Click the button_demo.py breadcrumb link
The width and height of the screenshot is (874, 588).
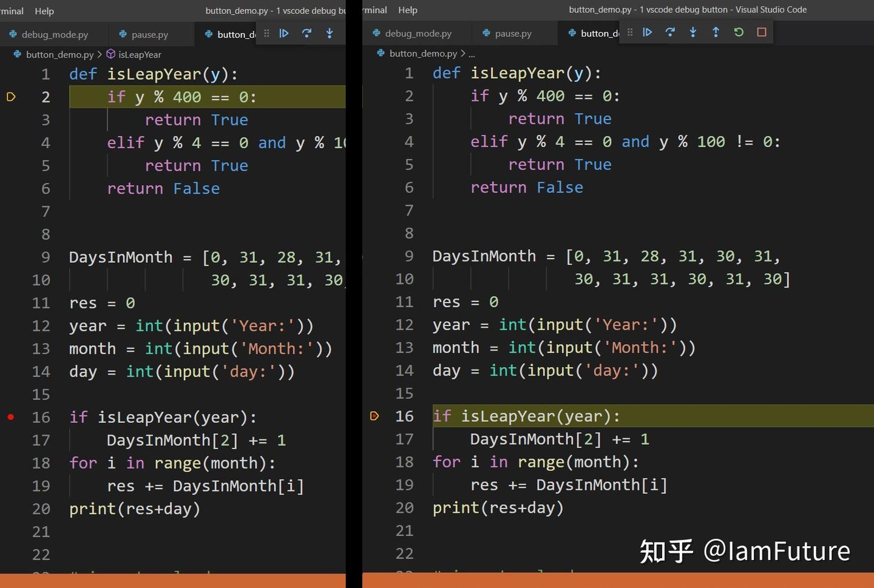coord(59,54)
